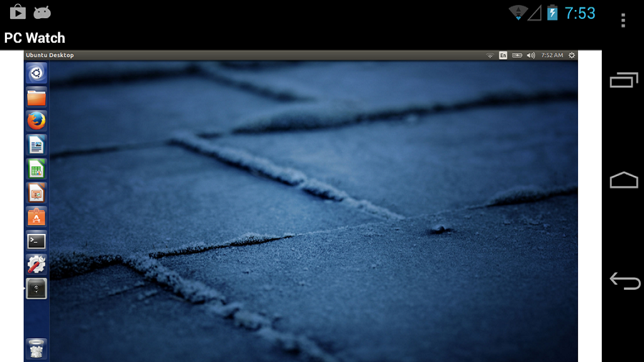Image resolution: width=644 pixels, height=362 pixels.
Task: Click the Ubuntu Desktop panel title
Action: [50, 55]
